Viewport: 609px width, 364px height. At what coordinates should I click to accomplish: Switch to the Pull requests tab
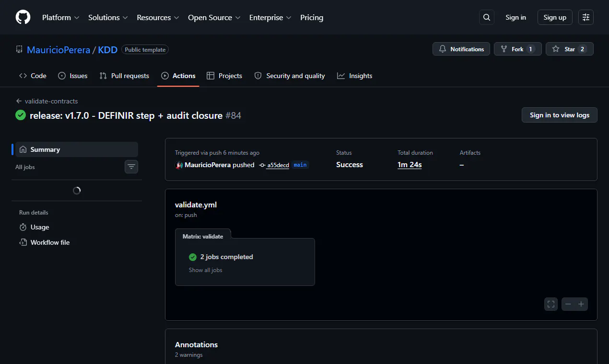tap(124, 76)
